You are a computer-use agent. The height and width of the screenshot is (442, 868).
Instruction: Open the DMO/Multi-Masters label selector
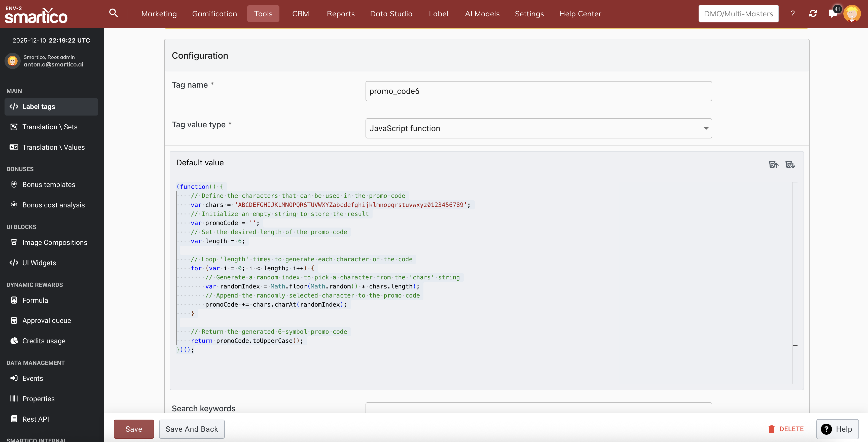coord(738,14)
